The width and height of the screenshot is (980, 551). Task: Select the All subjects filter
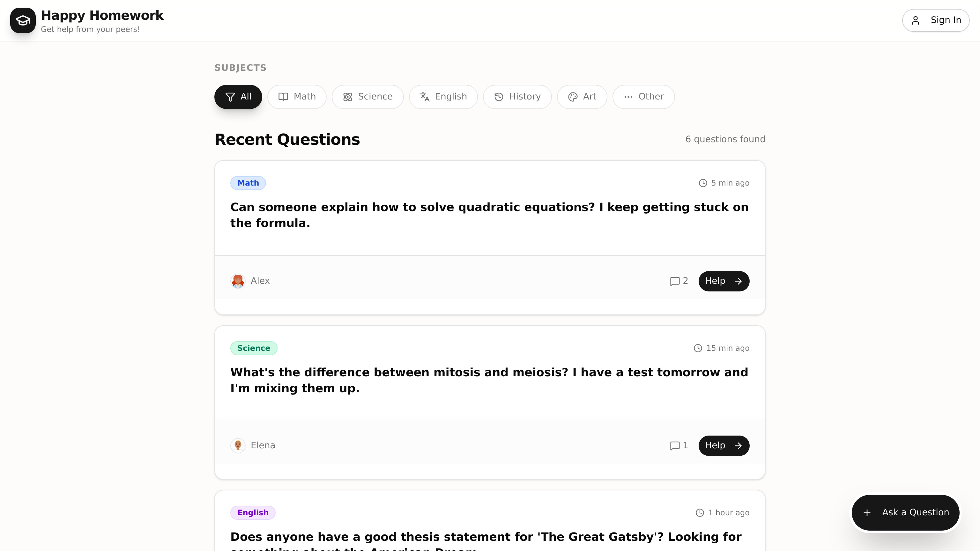point(238,97)
